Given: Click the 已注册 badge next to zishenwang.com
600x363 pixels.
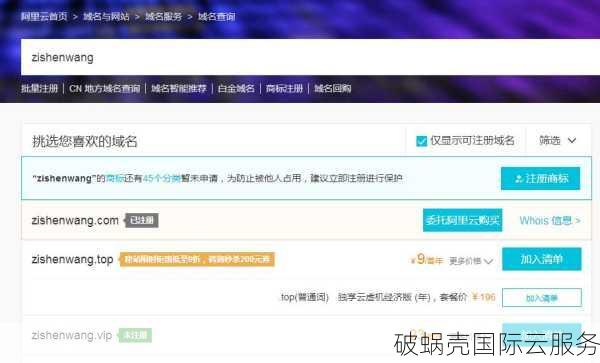Looking at the screenshot, I should tap(142, 220).
